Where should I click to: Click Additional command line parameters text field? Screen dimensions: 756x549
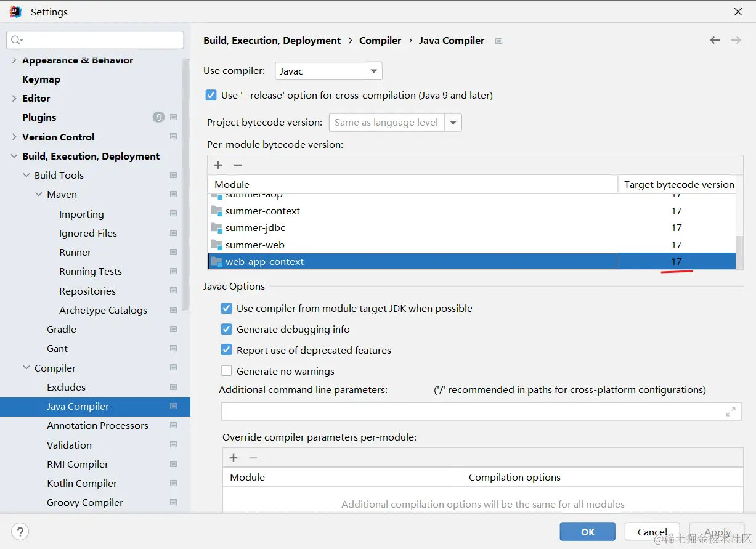click(x=481, y=412)
